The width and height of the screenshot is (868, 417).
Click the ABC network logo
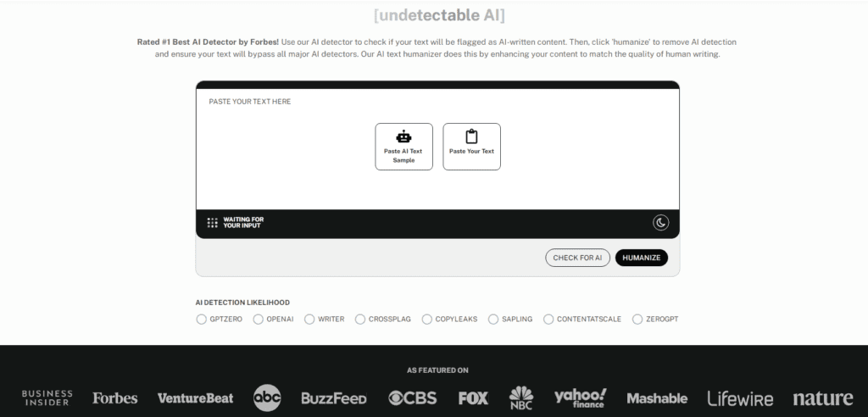(x=267, y=398)
